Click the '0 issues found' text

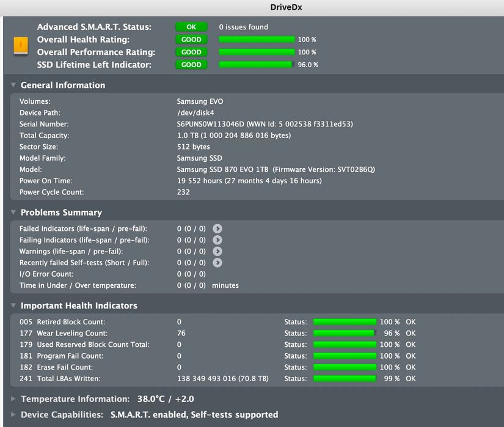coord(243,27)
